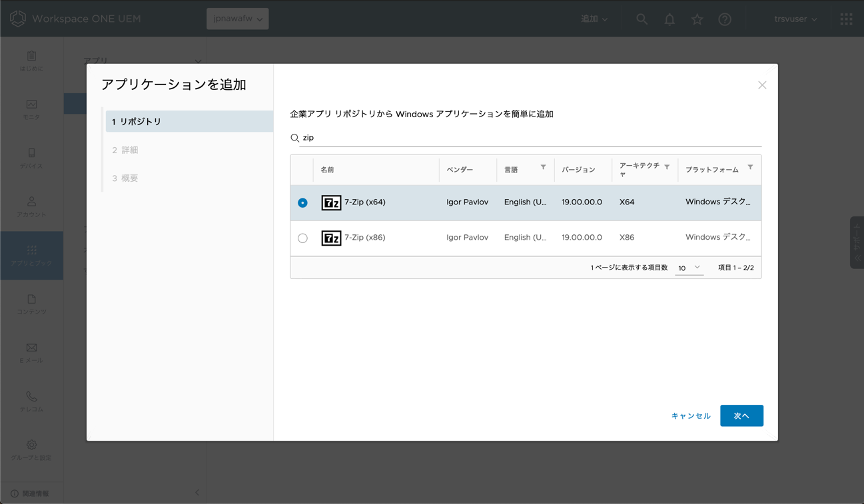Open コンテンツ in the sidebar
Image resolution: width=864 pixels, height=504 pixels.
31,304
